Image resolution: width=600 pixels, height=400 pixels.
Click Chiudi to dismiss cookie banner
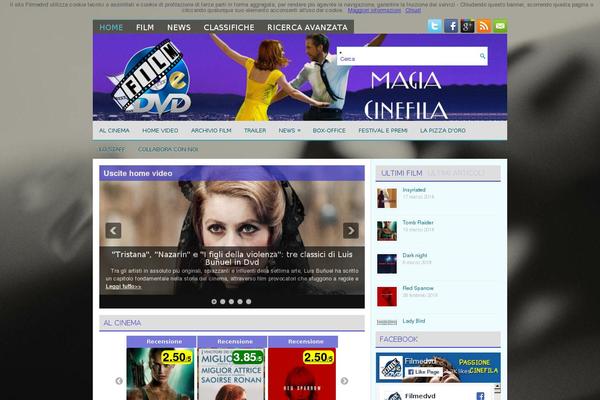click(413, 10)
